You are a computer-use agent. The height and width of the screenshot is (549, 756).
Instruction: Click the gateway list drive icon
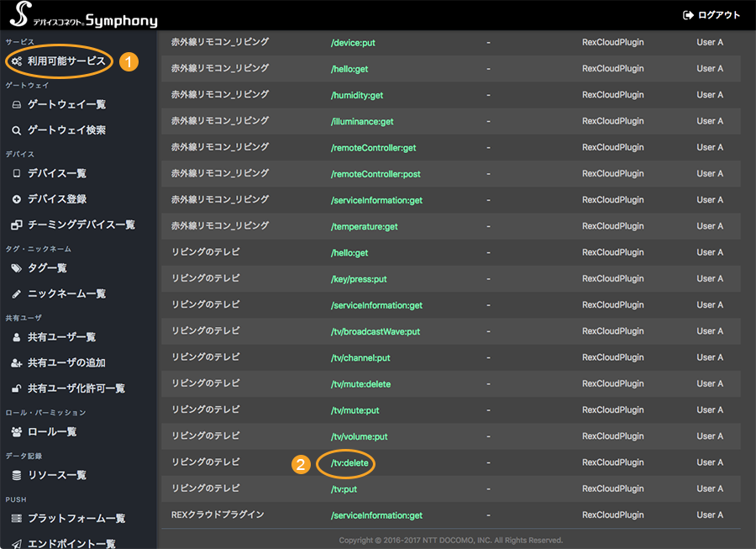17,105
